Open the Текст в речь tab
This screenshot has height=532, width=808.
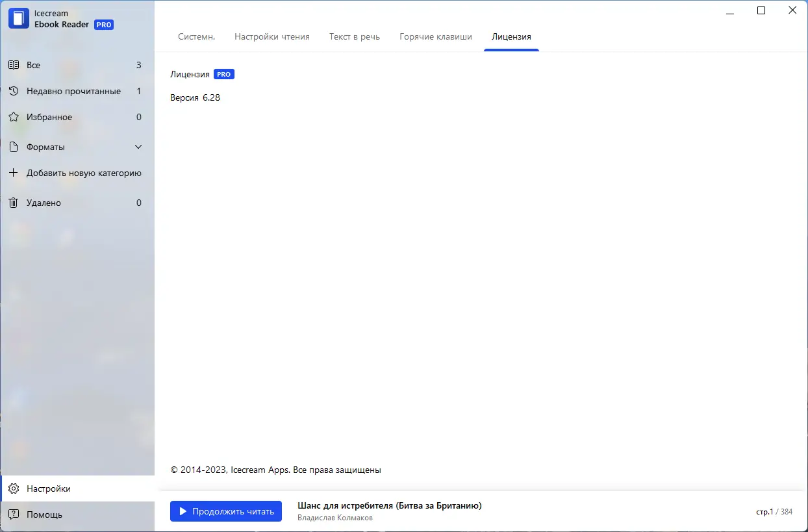pyautogui.click(x=355, y=36)
